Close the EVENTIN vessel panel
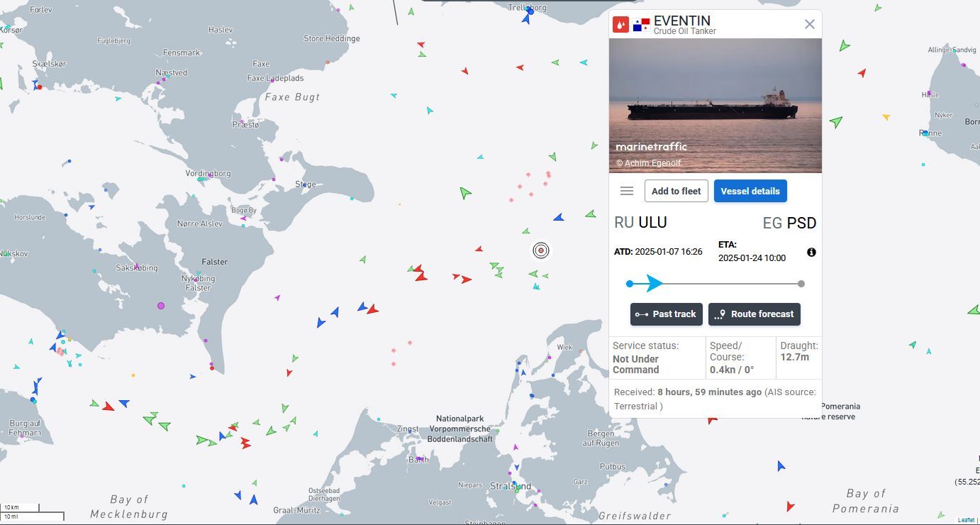Screen dimensions: 980x525 click(x=809, y=23)
